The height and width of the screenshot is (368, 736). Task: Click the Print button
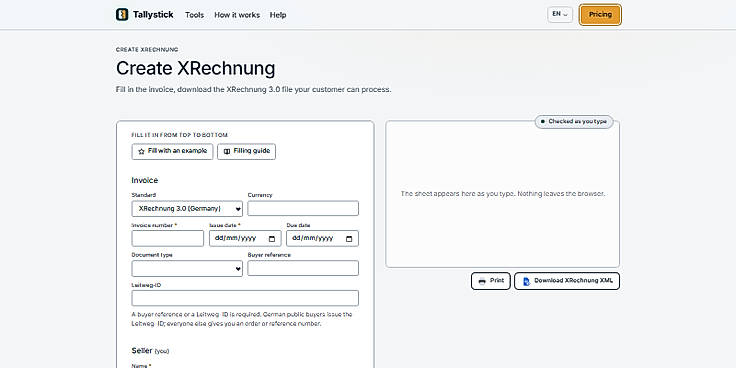(491, 281)
